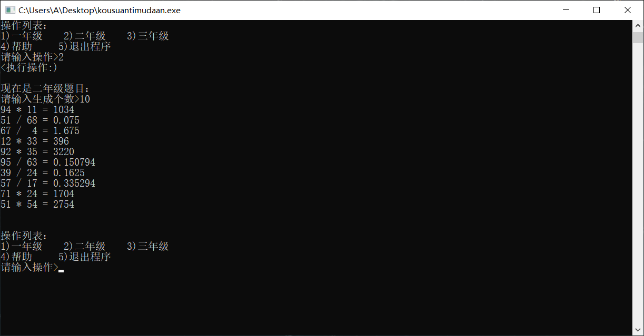This screenshot has width=644, height=336.
Task: Click the line '39 / 24 = 0.1625'
Action: 43,173
